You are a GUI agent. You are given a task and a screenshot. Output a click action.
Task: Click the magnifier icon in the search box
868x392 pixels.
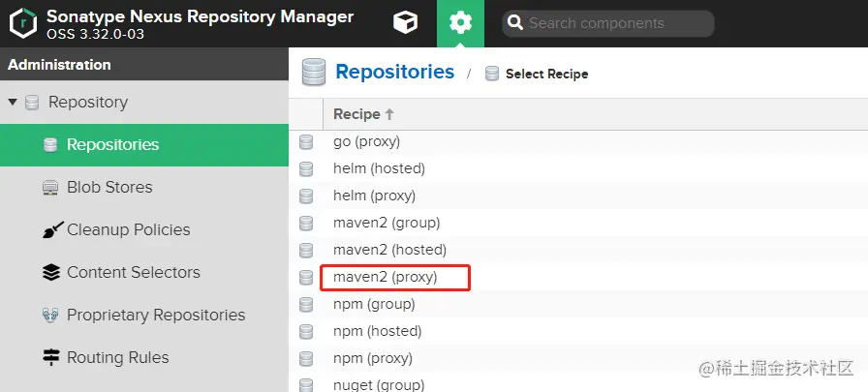click(x=515, y=23)
